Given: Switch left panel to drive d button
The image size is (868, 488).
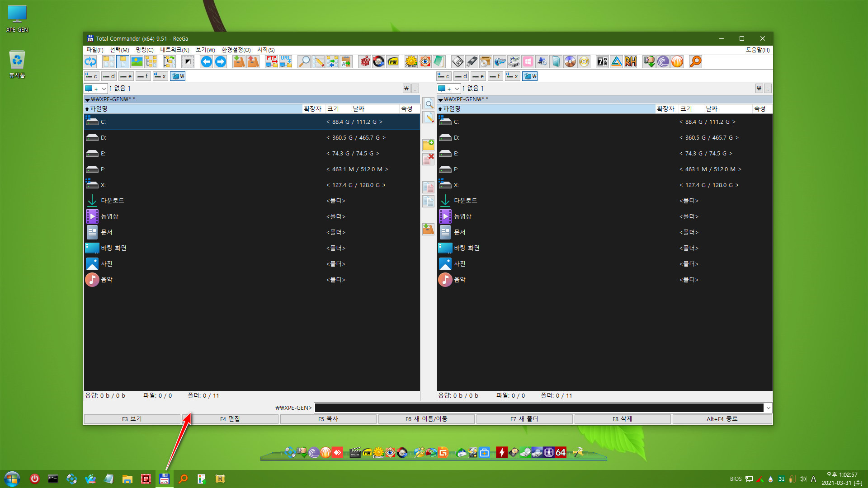Looking at the screenshot, I should click(x=108, y=76).
